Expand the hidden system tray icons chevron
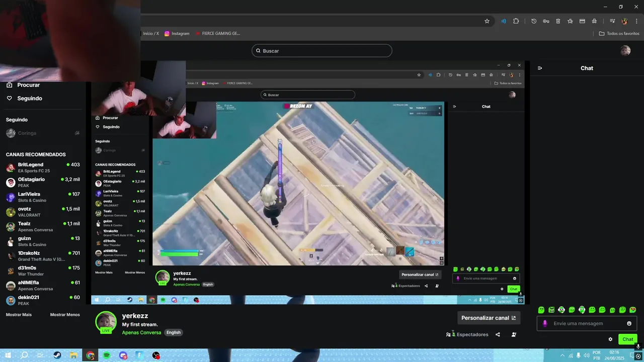 click(x=561, y=355)
